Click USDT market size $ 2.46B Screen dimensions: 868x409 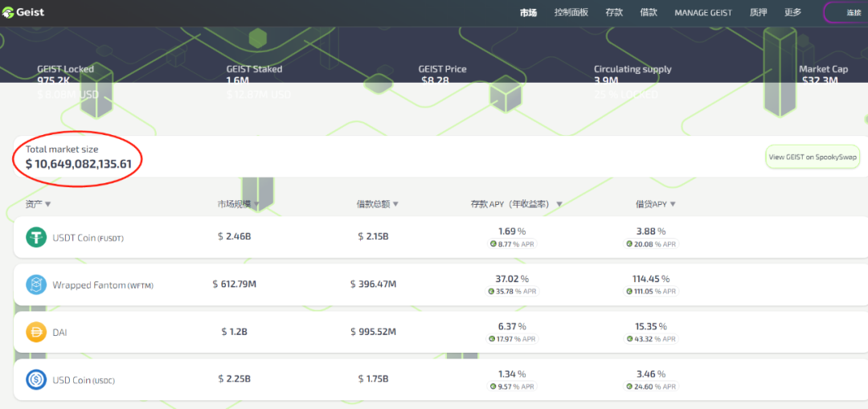(x=234, y=236)
